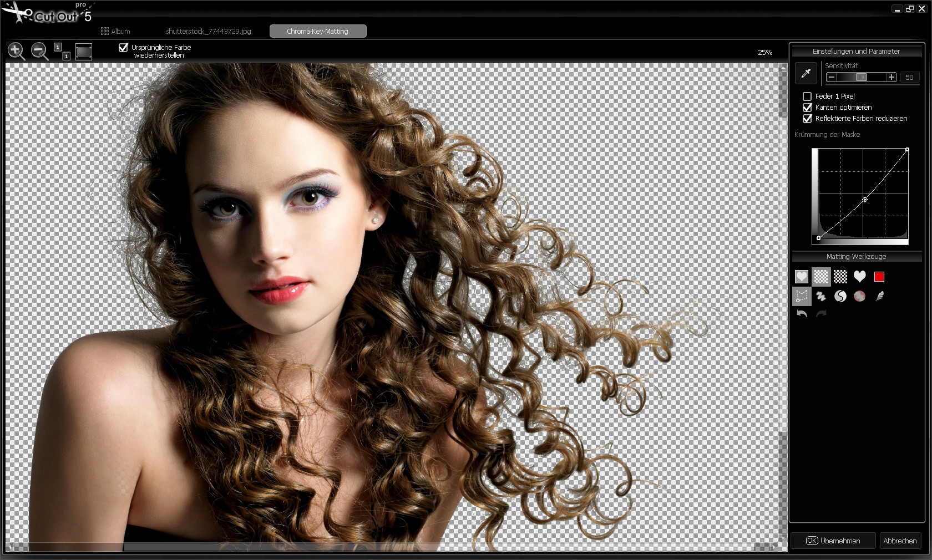Increase Sensitivität with the plus button
Image resolution: width=932 pixels, height=560 pixels.
tap(892, 77)
